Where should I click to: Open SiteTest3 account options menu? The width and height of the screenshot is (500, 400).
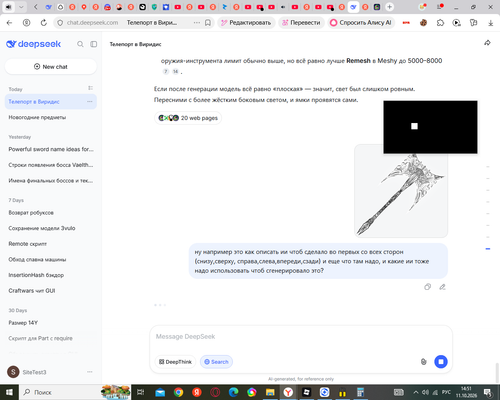90,372
